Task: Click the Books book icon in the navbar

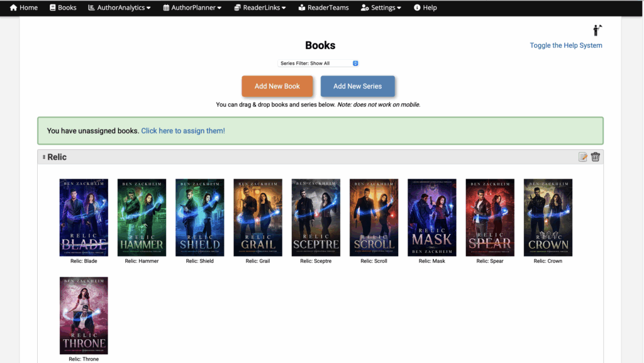Action: [54, 8]
